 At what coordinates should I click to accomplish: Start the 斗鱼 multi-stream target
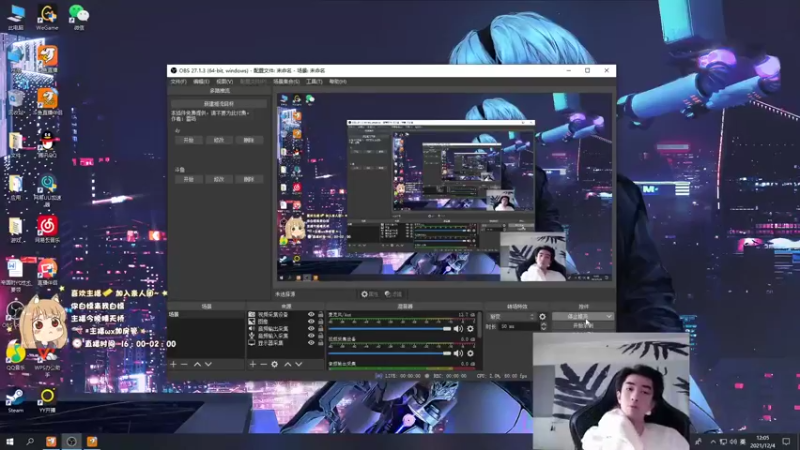point(188,179)
